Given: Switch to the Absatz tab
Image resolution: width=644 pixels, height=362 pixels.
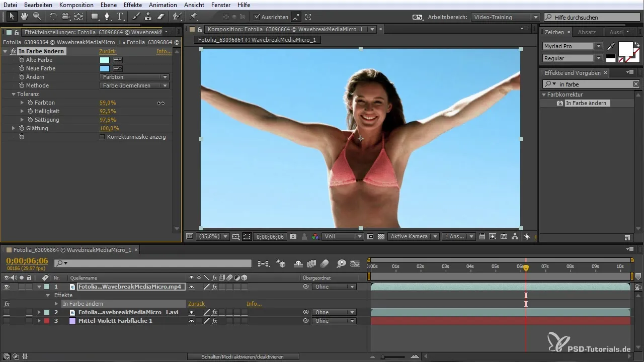Looking at the screenshot, I should click(x=587, y=32).
